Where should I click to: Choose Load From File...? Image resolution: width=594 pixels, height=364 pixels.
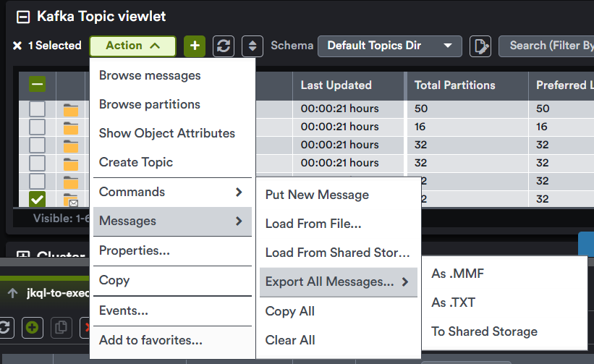tap(339, 224)
